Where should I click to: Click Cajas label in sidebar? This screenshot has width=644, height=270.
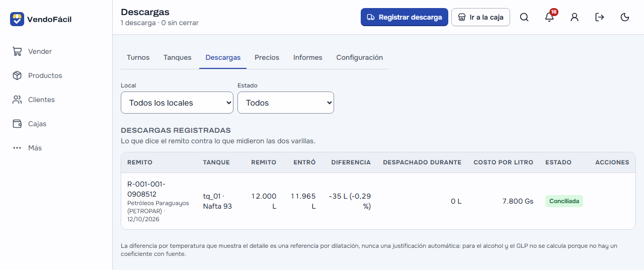tap(37, 124)
